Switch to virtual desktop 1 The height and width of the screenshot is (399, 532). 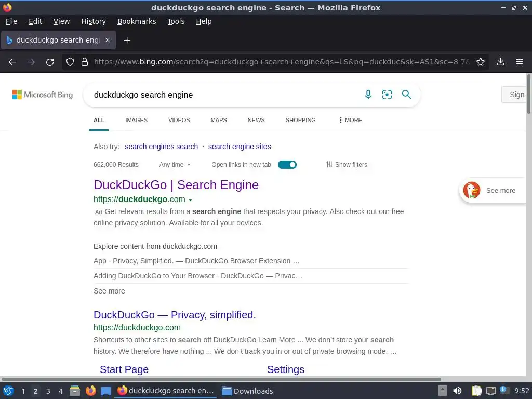click(23, 391)
